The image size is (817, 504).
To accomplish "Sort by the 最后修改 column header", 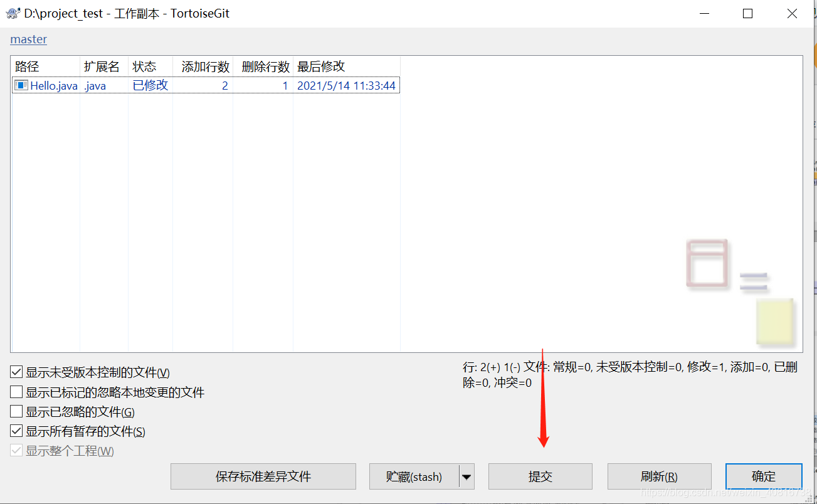I will coord(321,66).
